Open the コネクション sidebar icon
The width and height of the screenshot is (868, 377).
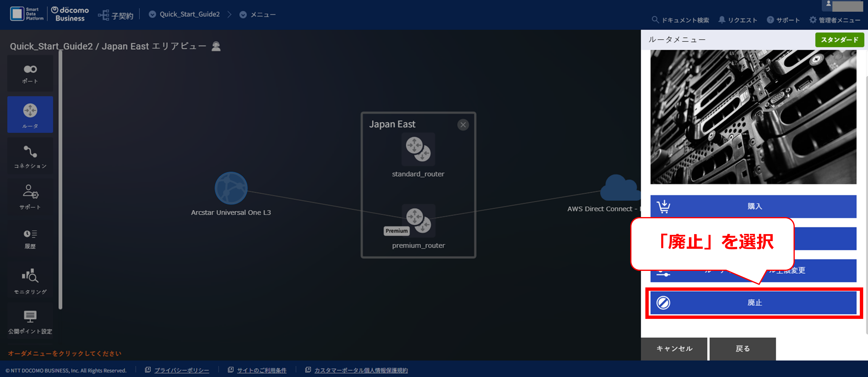coord(30,156)
